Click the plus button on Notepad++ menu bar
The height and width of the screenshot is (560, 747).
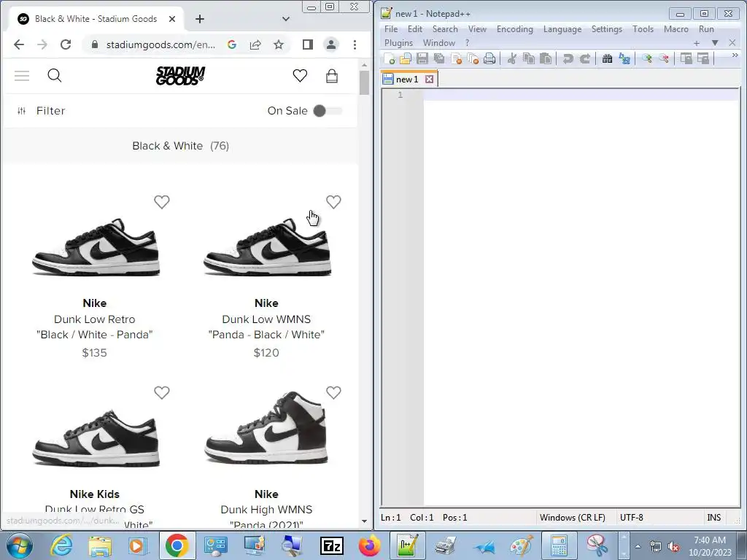coord(697,43)
